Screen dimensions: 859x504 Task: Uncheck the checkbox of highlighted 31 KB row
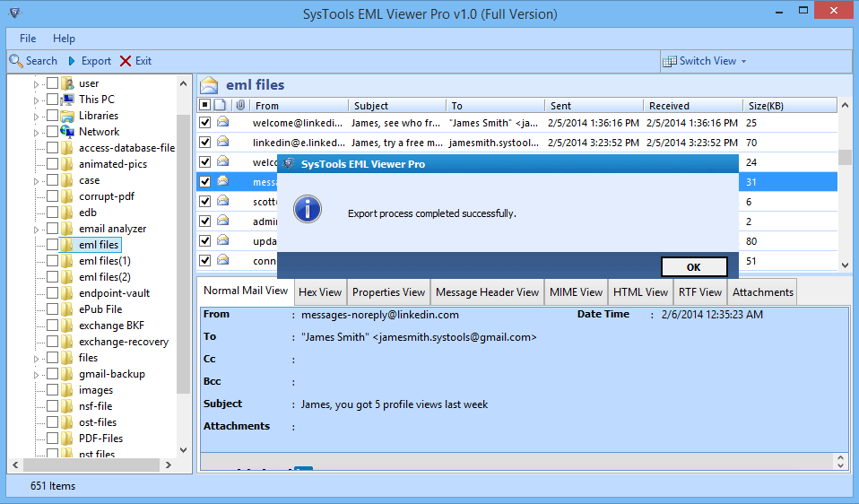tap(205, 182)
